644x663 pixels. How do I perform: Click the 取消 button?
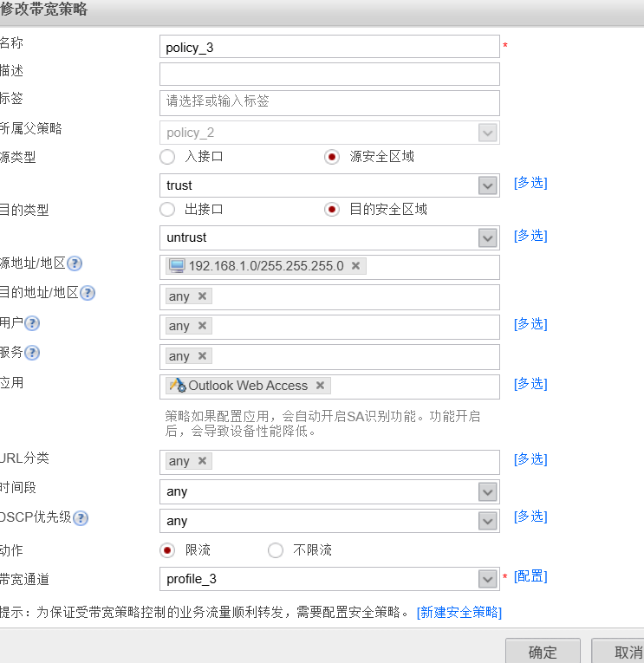pyautogui.click(x=618, y=652)
